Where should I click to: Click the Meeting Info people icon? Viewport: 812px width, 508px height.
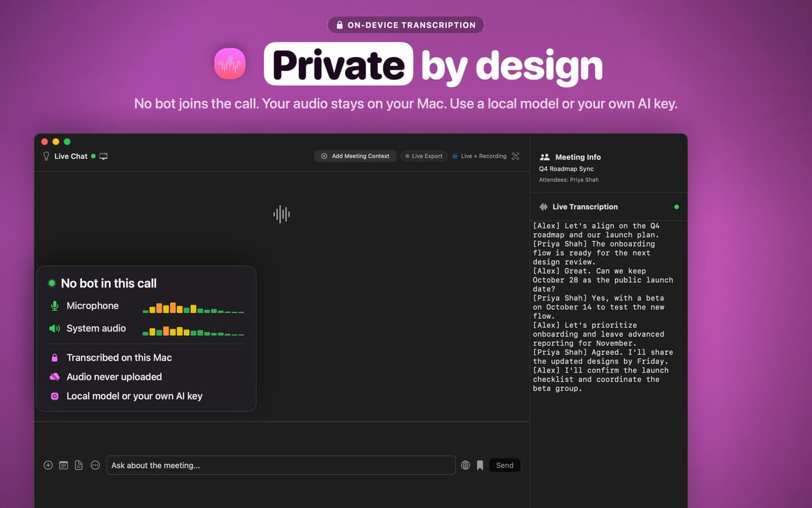(x=544, y=157)
